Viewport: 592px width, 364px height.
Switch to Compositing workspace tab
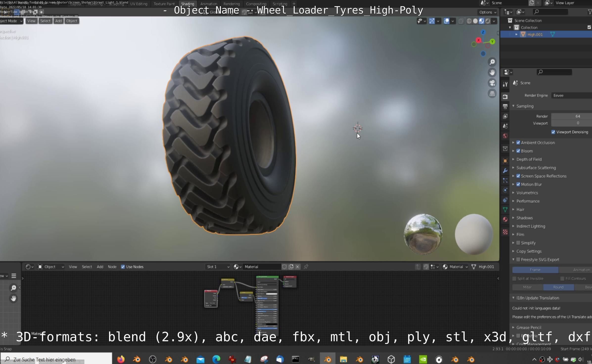click(x=256, y=4)
